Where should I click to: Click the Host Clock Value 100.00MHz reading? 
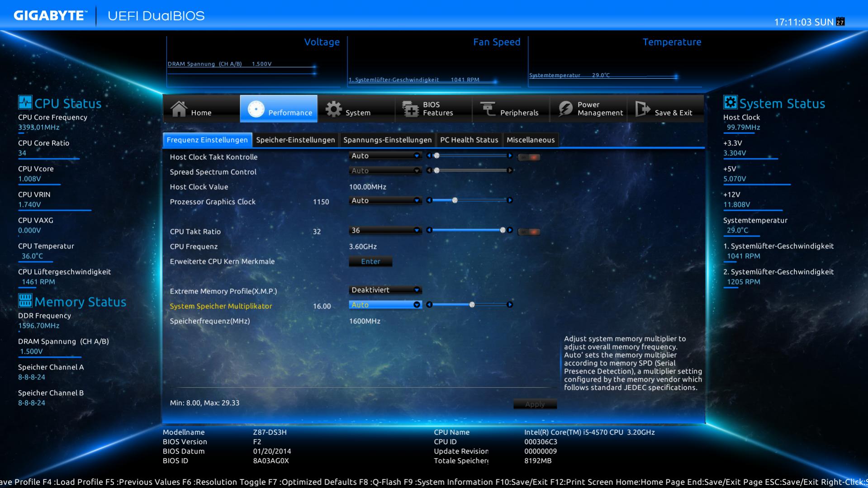tap(368, 187)
